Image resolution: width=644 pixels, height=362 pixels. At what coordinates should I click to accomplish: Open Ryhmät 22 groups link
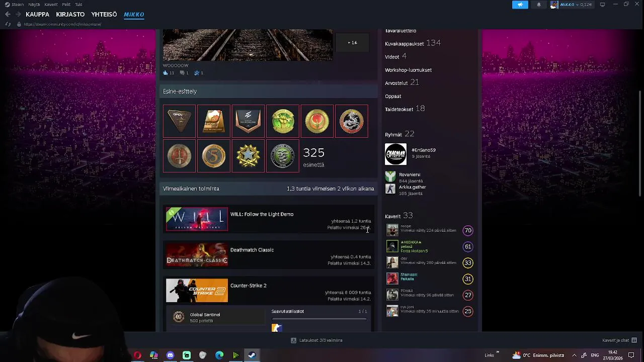(399, 134)
